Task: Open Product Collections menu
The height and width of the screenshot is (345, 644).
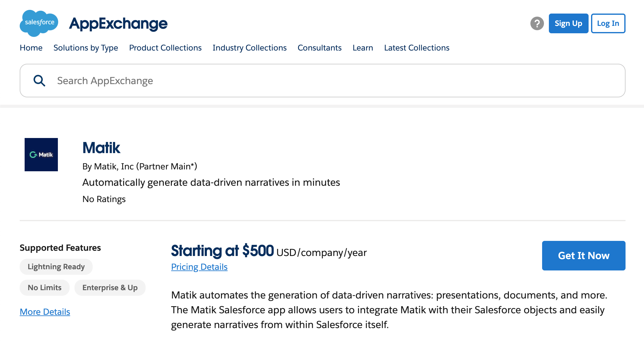Action: (165, 48)
